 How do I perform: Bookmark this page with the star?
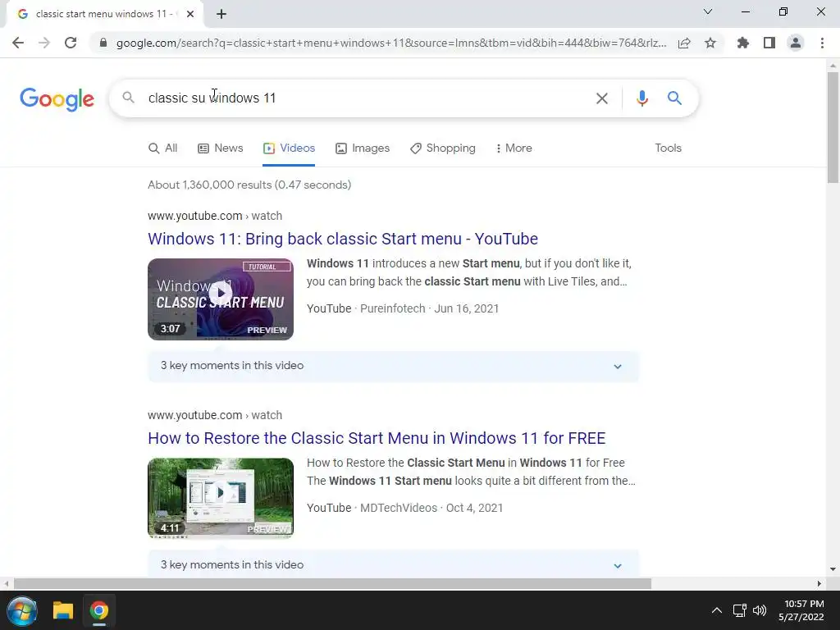coord(710,43)
